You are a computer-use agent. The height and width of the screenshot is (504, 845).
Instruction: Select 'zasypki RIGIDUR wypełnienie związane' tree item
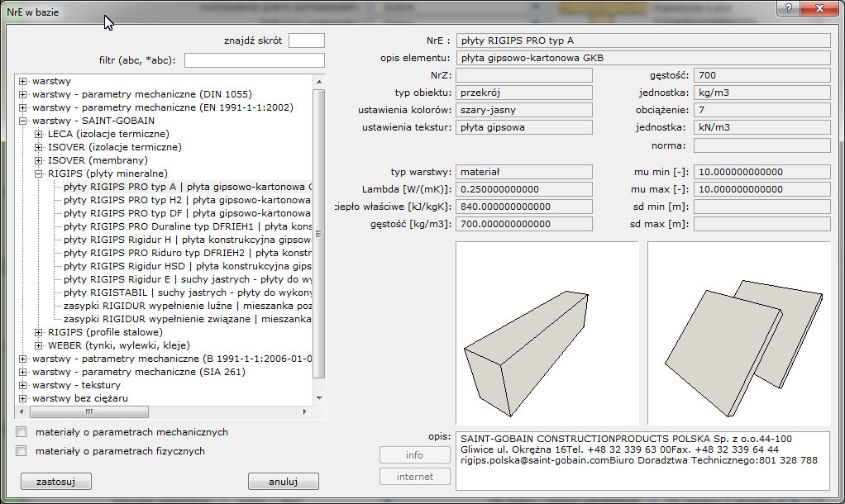187,319
